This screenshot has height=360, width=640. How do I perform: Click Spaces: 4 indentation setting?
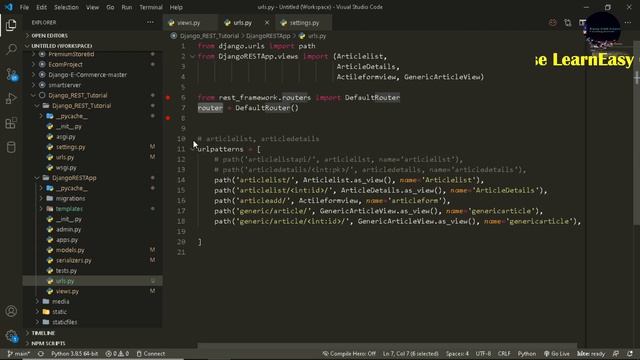457,354
